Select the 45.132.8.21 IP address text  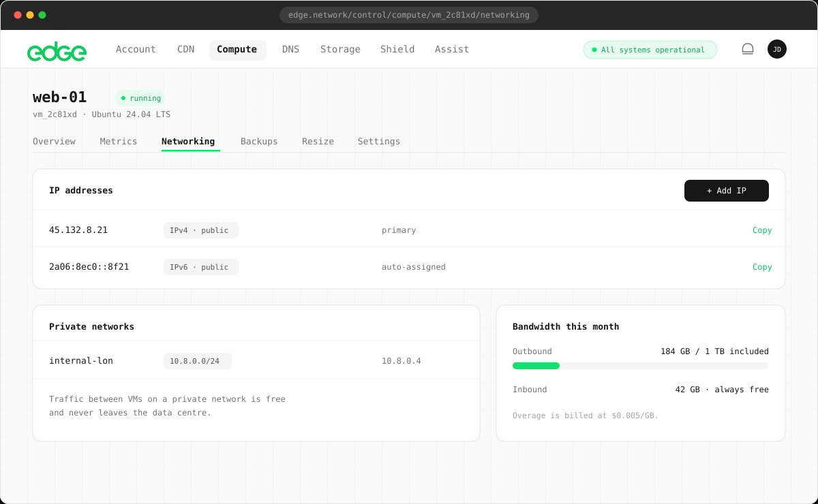click(78, 230)
